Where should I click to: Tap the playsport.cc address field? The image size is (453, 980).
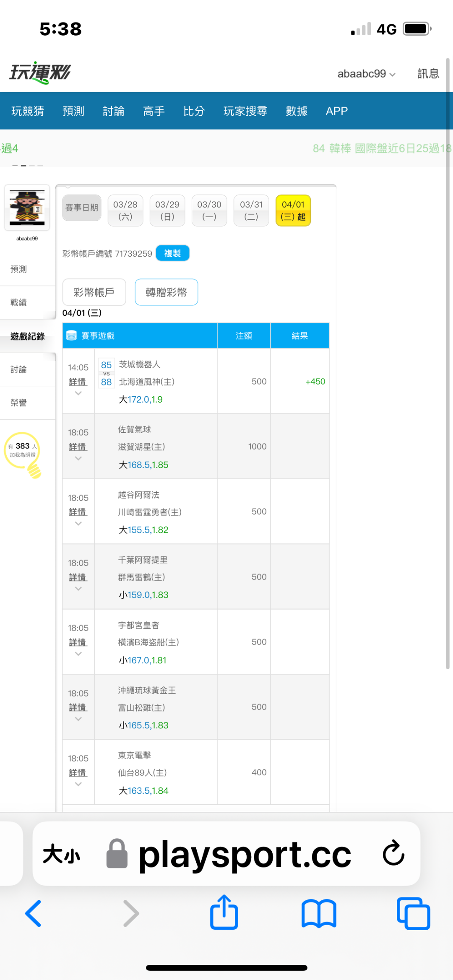[x=245, y=854]
